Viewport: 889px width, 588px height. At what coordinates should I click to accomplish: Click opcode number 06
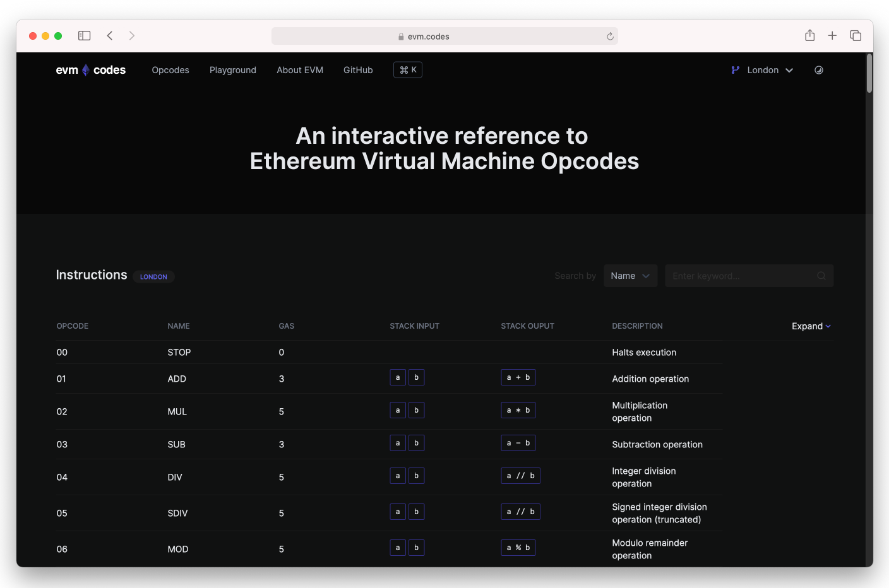tap(62, 549)
